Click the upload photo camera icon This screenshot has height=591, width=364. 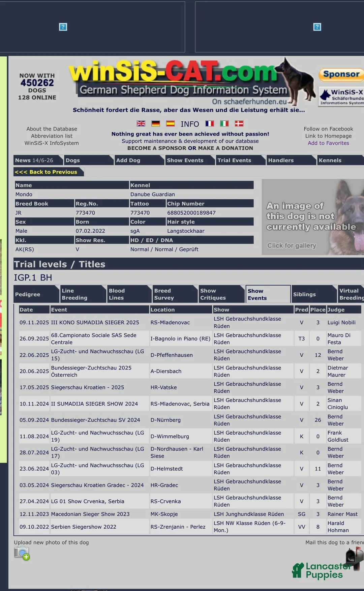[22, 553]
